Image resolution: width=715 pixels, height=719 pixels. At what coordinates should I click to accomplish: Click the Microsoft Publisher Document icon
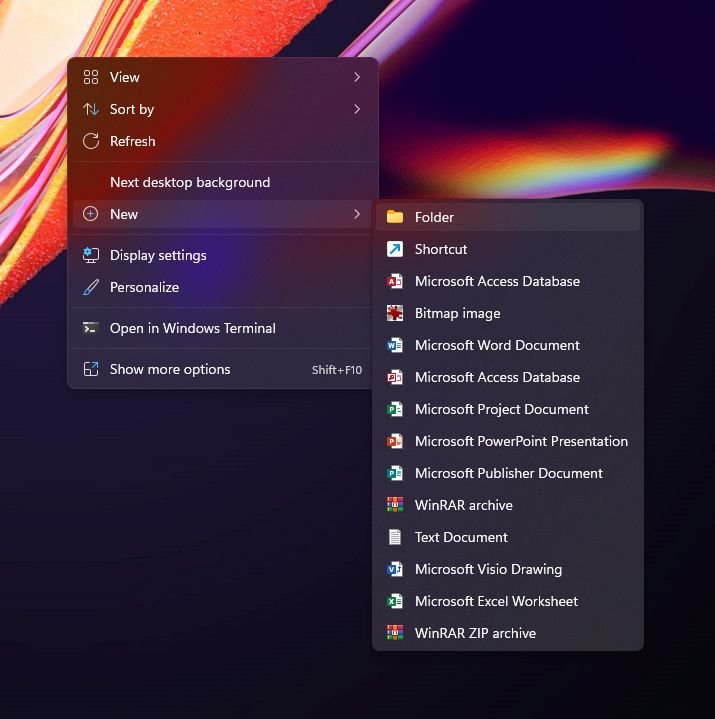pyautogui.click(x=395, y=473)
